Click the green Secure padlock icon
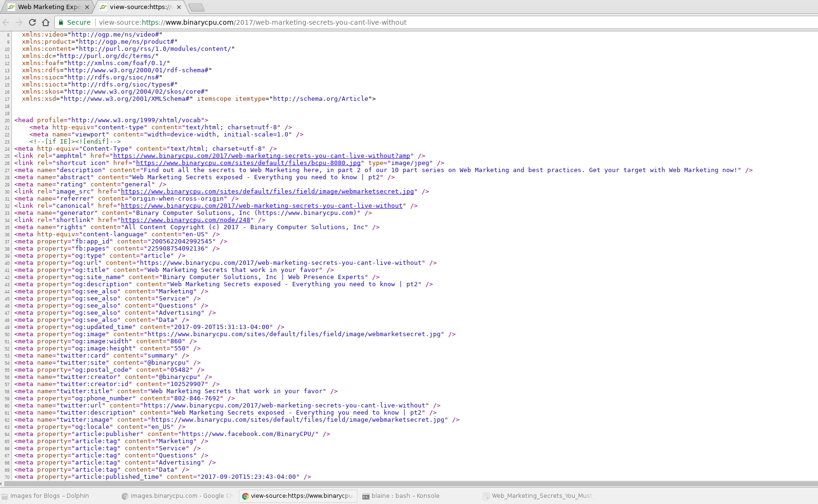 coord(61,22)
